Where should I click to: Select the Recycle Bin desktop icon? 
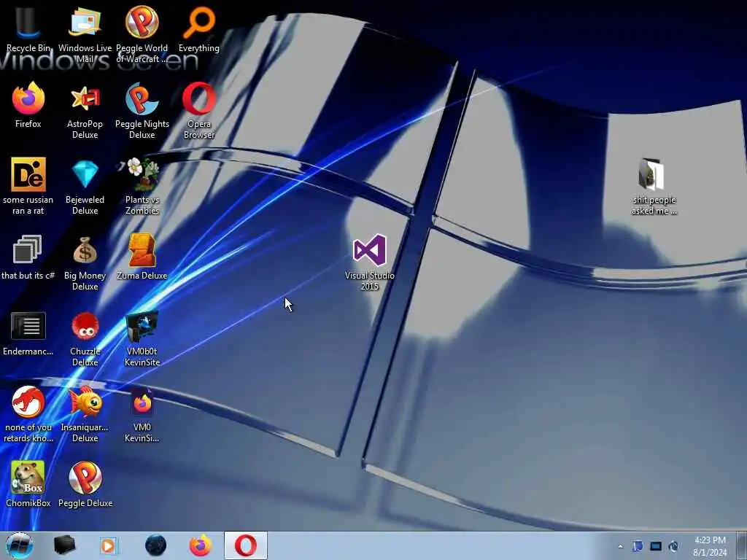tap(28, 23)
